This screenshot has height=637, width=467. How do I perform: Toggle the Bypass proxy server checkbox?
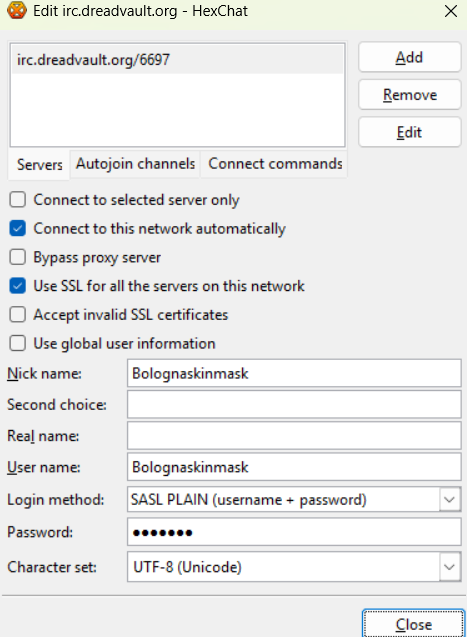pyautogui.click(x=17, y=257)
